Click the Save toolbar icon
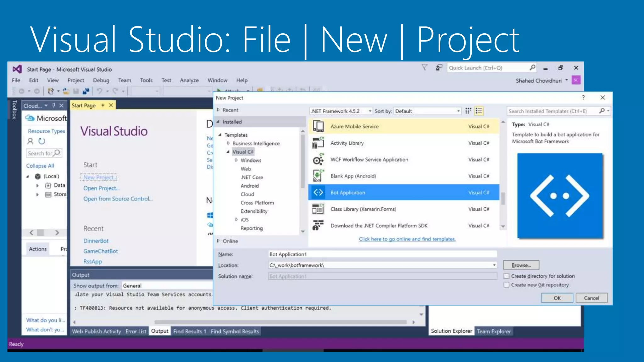644x362 pixels. [x=76, y=91]
